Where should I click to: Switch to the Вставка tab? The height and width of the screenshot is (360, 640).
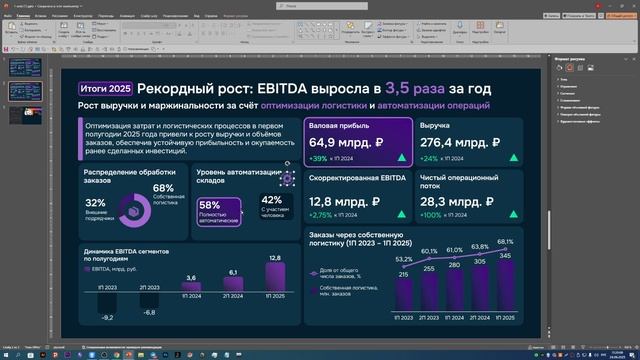tap(40, 16)
